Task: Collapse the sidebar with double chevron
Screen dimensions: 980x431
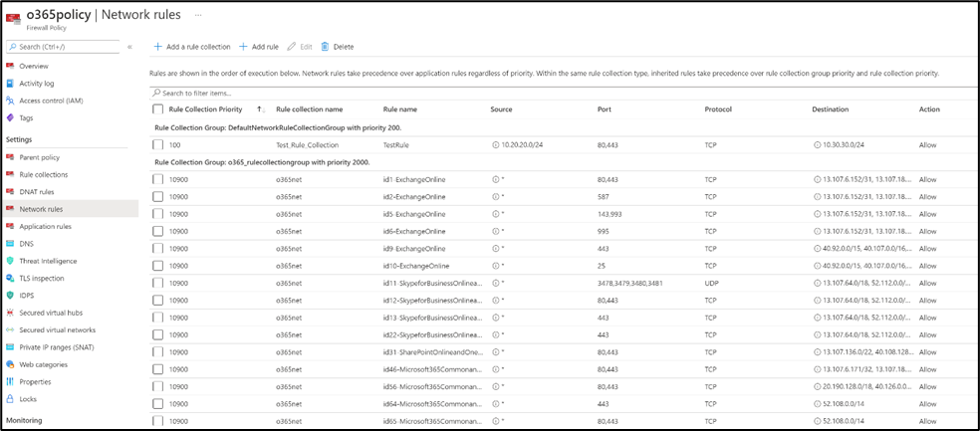Action: pyautogui.click(x=129, y=47)
